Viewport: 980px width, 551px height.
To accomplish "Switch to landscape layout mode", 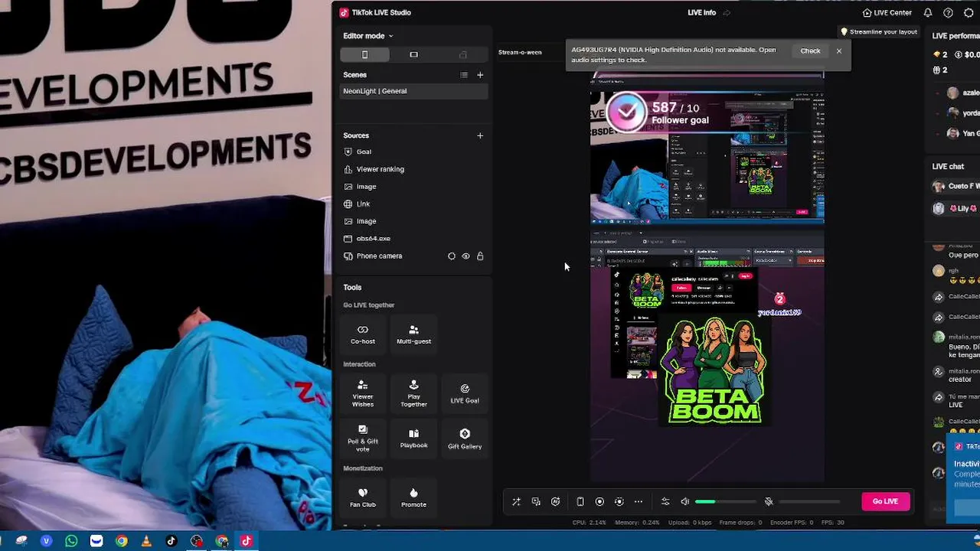I will 413,54.
